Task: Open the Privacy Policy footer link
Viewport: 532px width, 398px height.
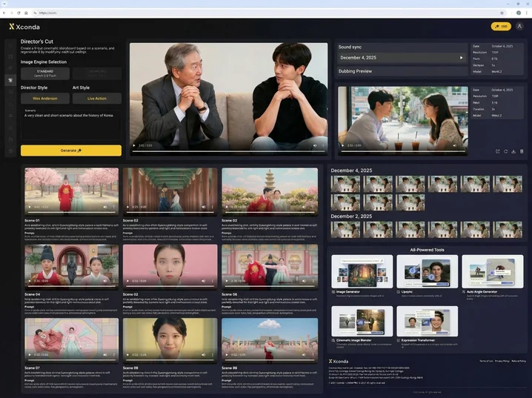Action: 502,360
